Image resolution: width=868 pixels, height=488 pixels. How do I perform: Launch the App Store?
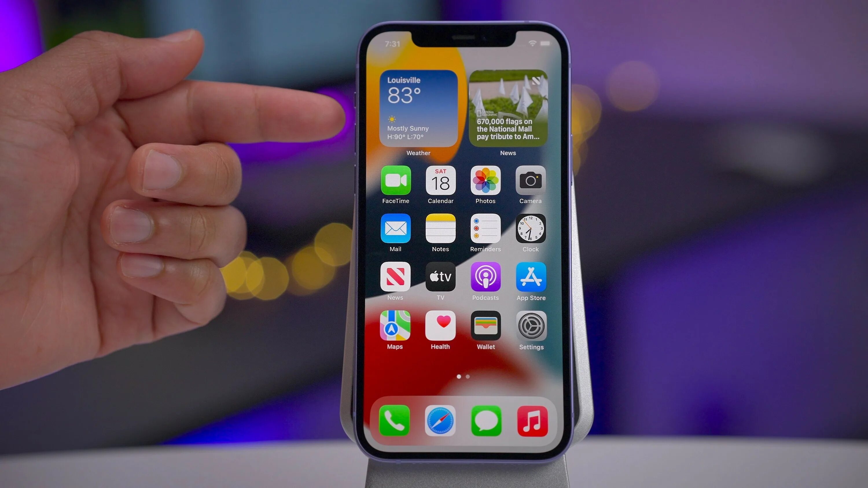tap(530, 276)
